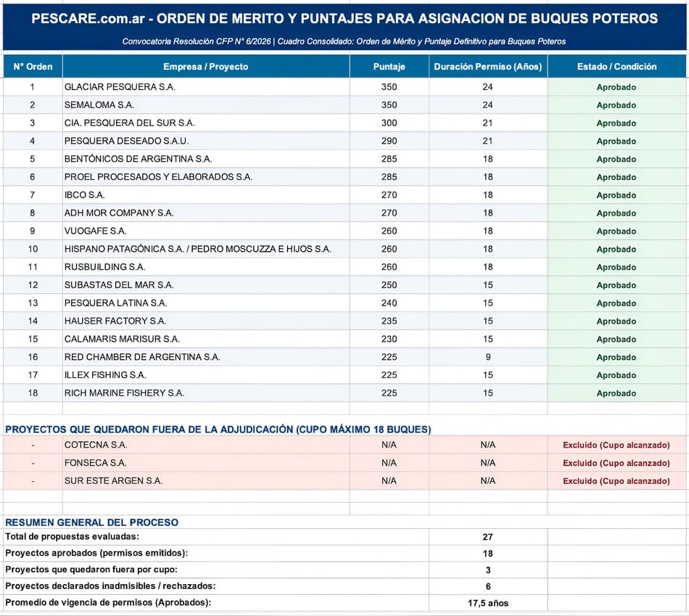The height and width of the screenshot is (616, 689).
Task: Click 'Aprobado' status in Glaciar Pesquera row
Action: 616,88
